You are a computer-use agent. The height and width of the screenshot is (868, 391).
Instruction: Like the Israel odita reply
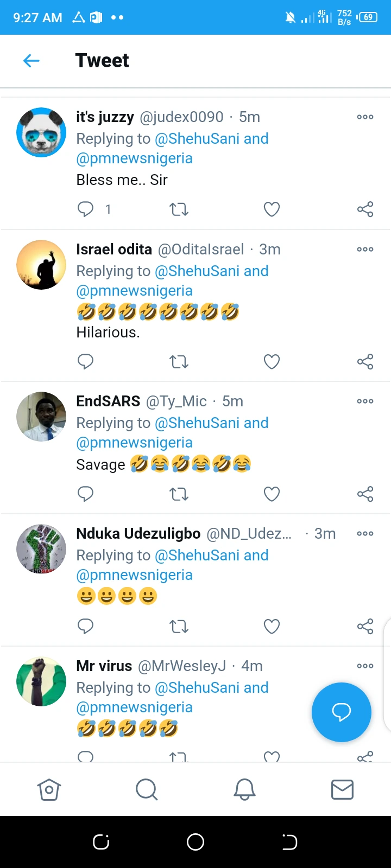(272, 361)
